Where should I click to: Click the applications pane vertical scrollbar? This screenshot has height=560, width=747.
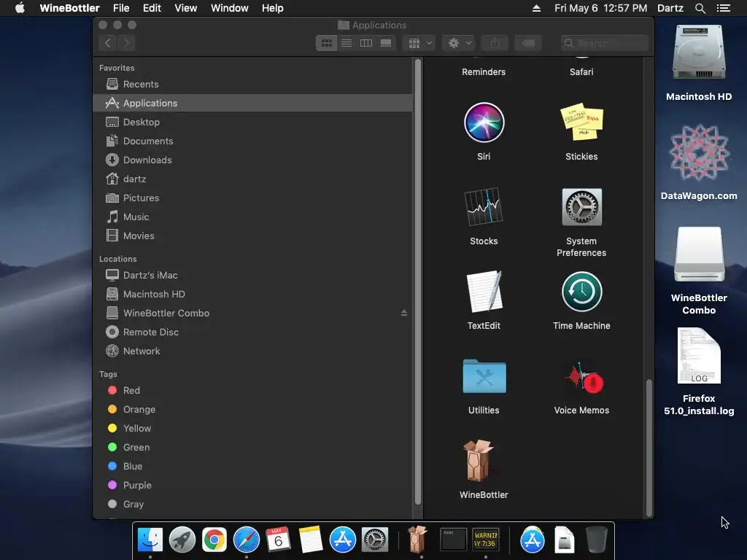[x=649, y=448]
